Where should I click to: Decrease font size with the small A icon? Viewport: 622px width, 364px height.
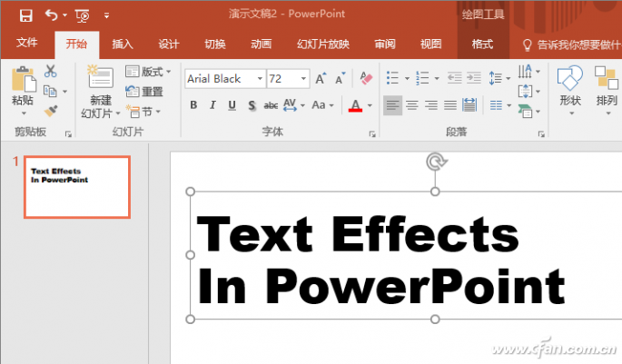point(341,78)
